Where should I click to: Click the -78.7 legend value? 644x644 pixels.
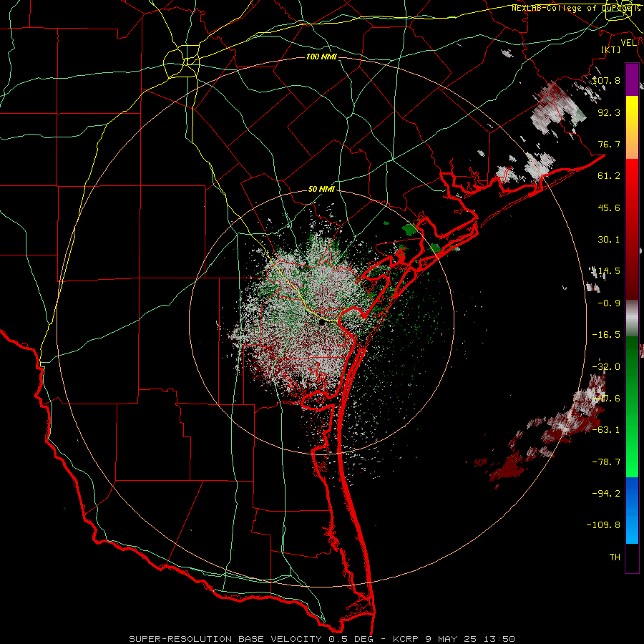click(606, 462)
